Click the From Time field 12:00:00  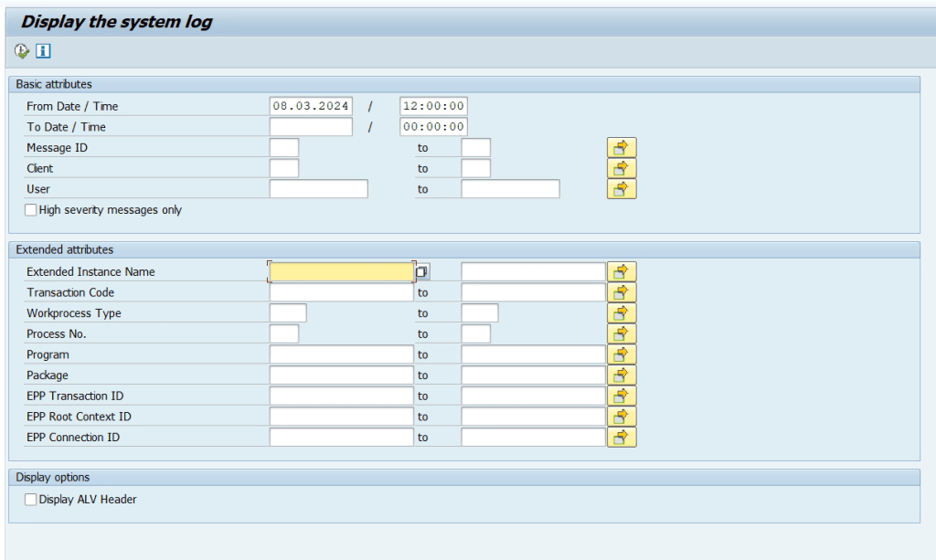pos(434,106)
